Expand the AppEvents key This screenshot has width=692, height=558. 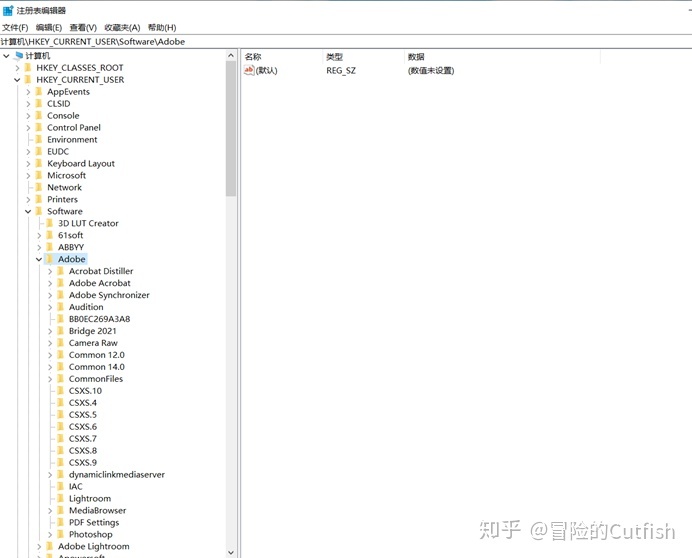(28, 92)
